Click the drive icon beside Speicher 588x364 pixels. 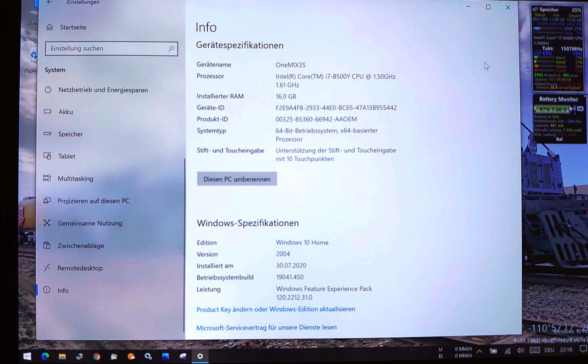[47, 134]
